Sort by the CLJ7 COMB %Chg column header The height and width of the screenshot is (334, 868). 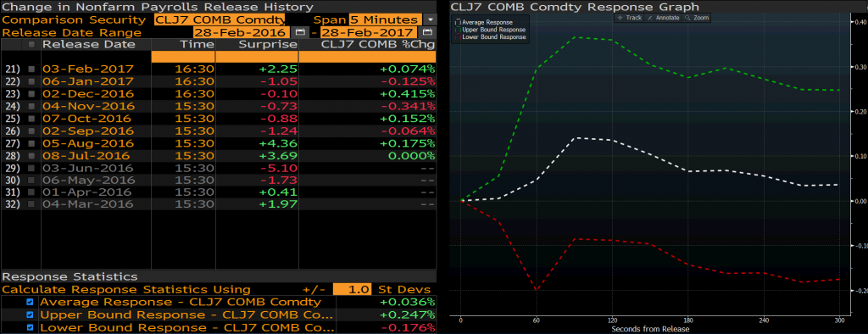tap(378, 44)
